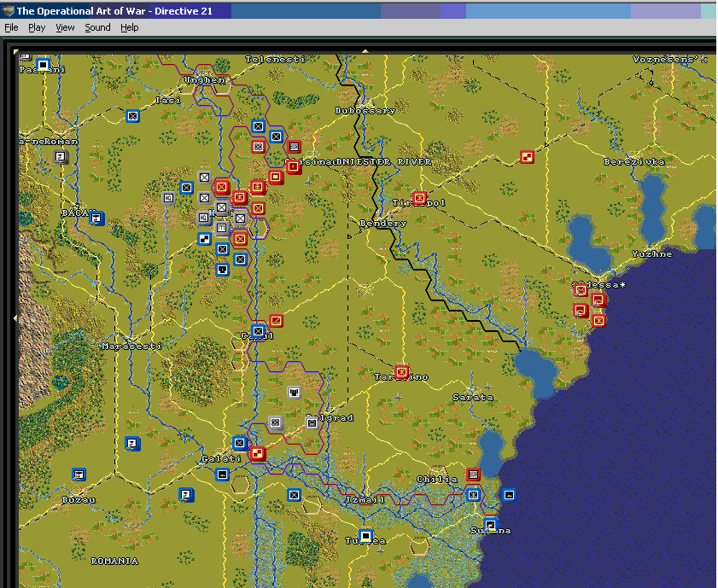
Task: Select the gray unit covering Bolgrad label
Action: tap(312, 423)
